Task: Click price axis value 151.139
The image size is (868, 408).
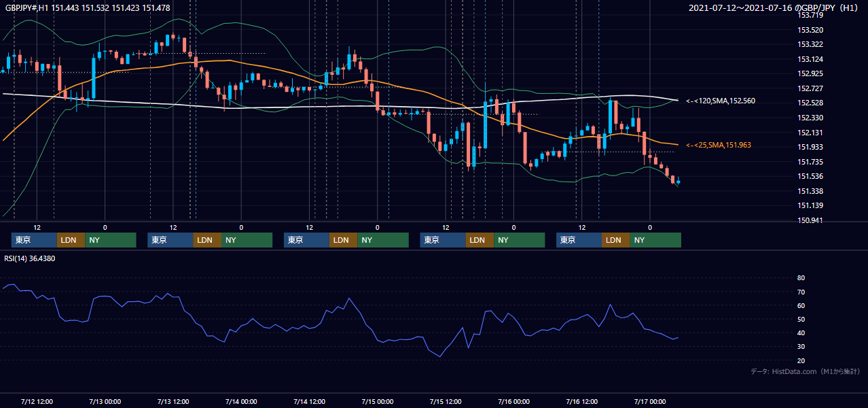Action: [x=810, y=205]
